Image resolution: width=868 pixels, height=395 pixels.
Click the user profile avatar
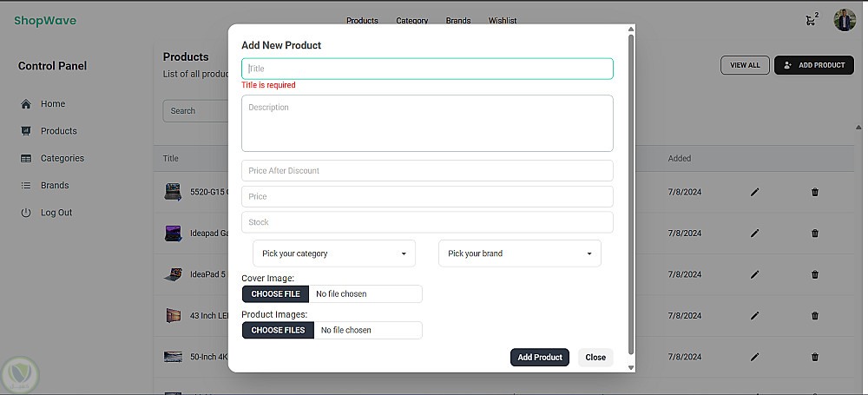845,20
